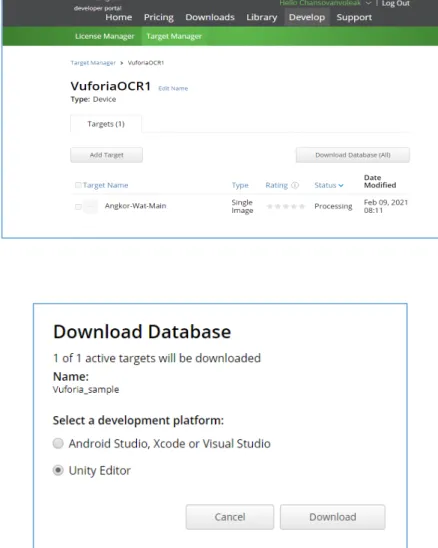The image size is (438, 548).
Task: Click the Download button in the dialog
Action: tap(332, 517)
